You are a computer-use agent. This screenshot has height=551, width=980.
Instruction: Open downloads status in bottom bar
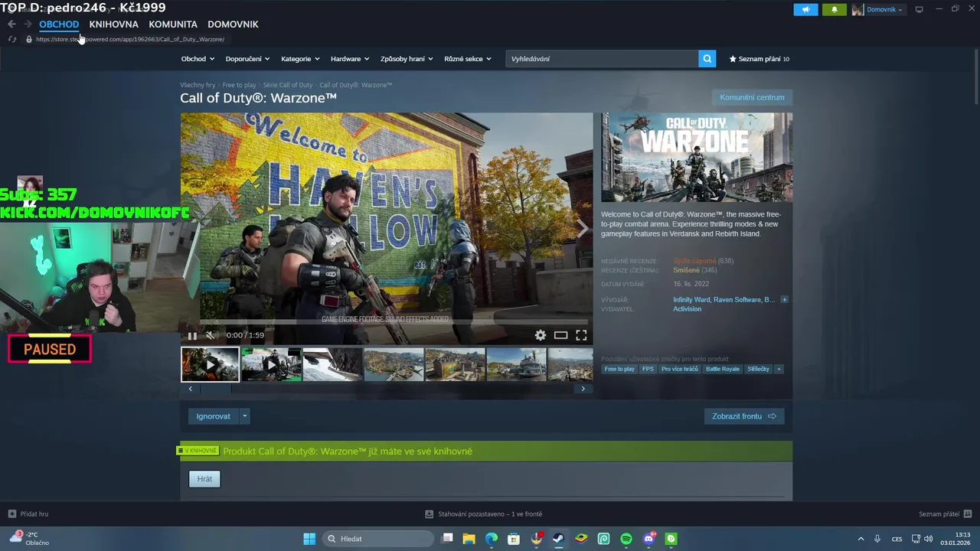pyautogui.click(x=484, y=514)
